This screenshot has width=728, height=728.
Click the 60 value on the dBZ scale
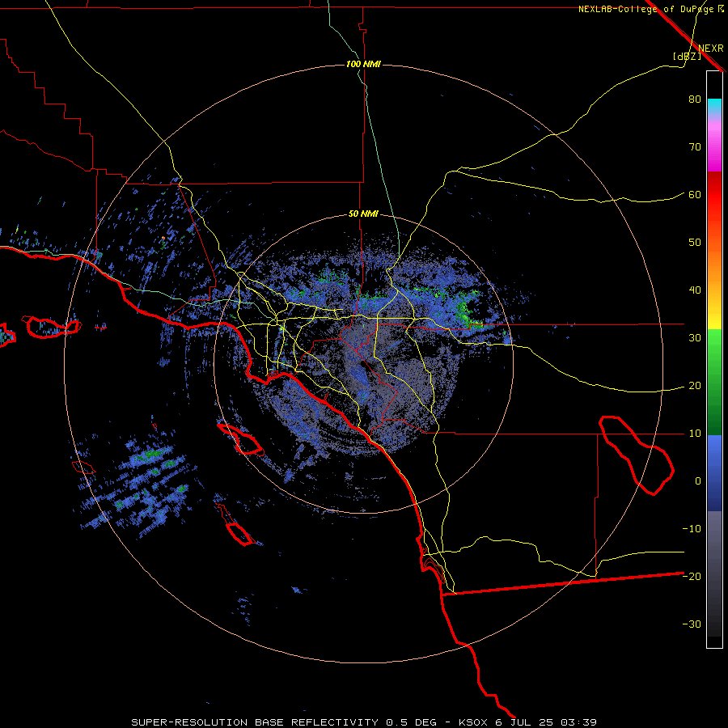695,195
